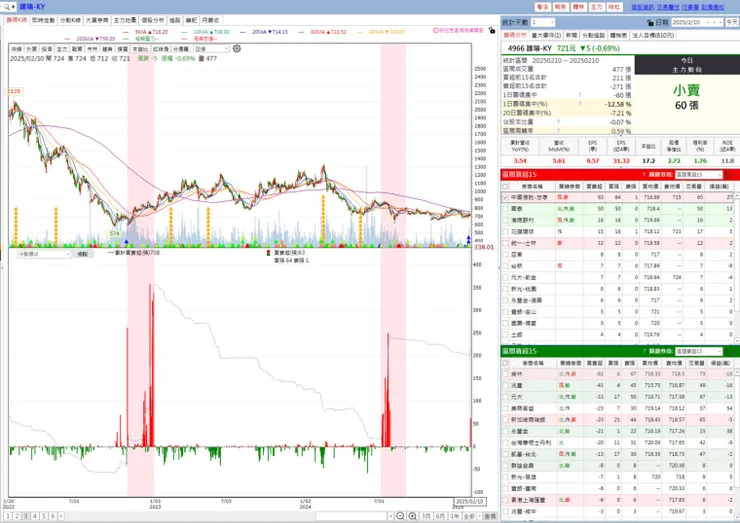Switch to 個股分析 tab

click(x=153, y=20)
